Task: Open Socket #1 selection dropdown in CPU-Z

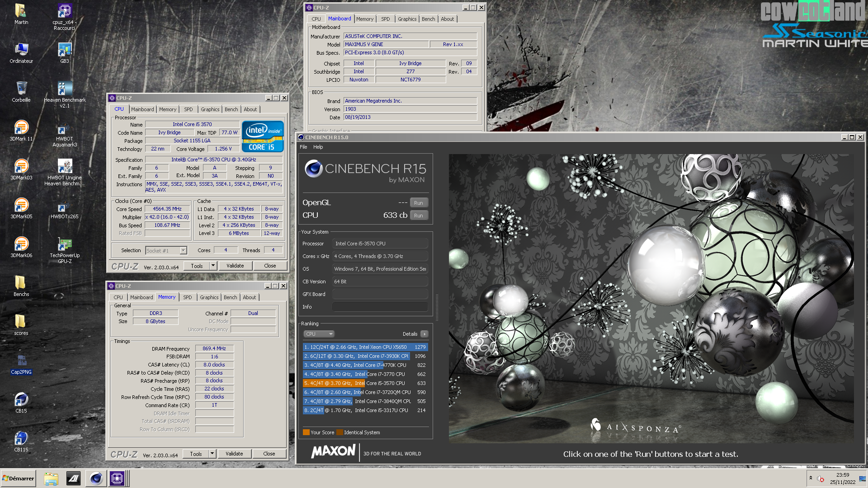Action: point(184,251)
